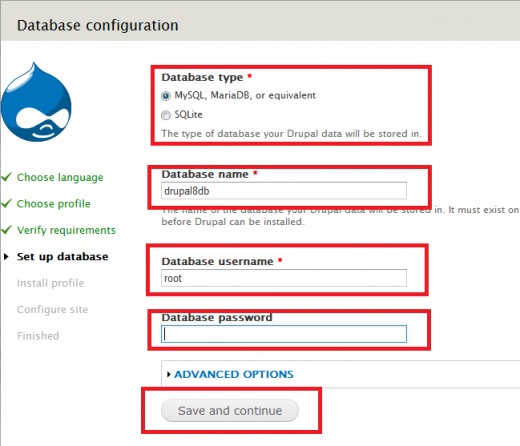This screenshot has height=446, width=520.
Task: Focus the Database username field
Action: point(284,278)
